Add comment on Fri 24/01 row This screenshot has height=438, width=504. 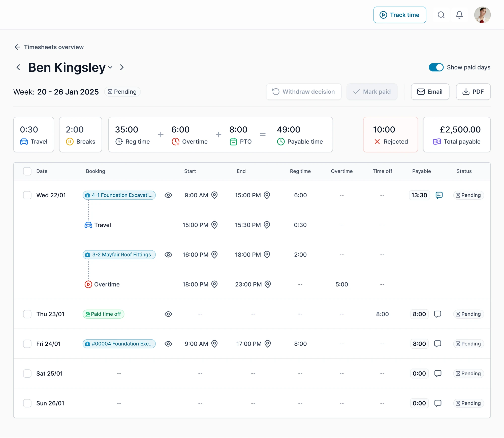pos(438,344)
